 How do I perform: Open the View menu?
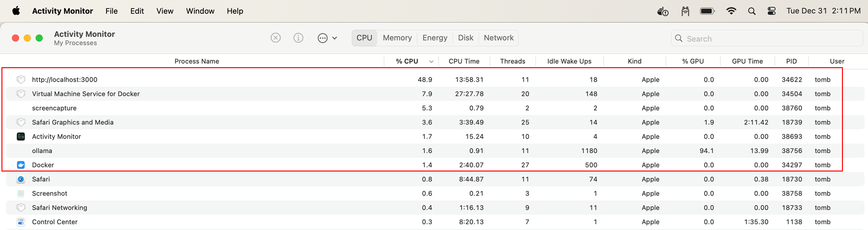[x=164, y=11]
